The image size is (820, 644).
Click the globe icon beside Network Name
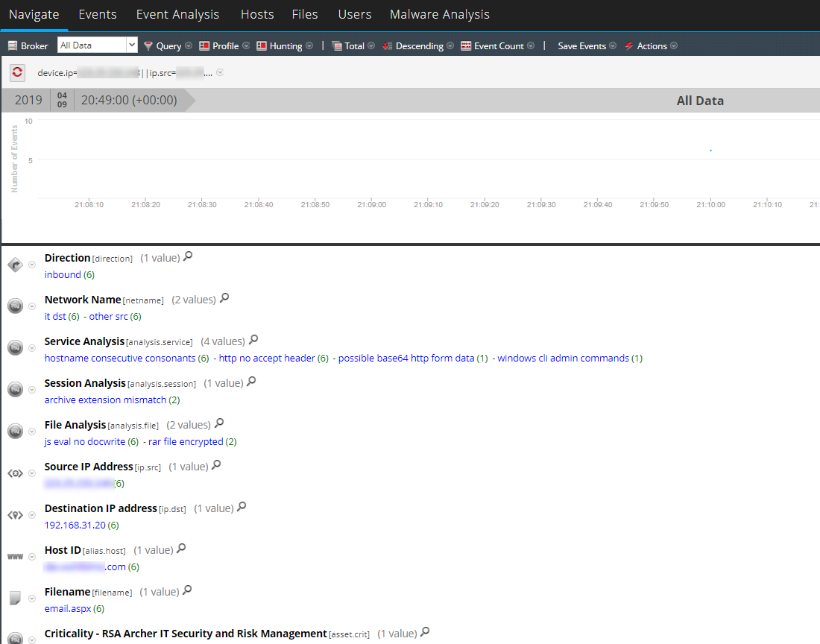coord(13,306)
